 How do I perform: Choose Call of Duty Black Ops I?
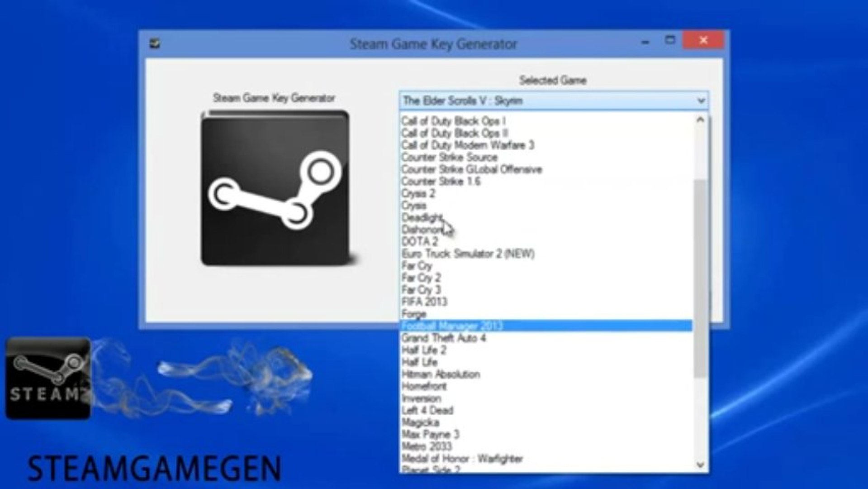(454, 121)
